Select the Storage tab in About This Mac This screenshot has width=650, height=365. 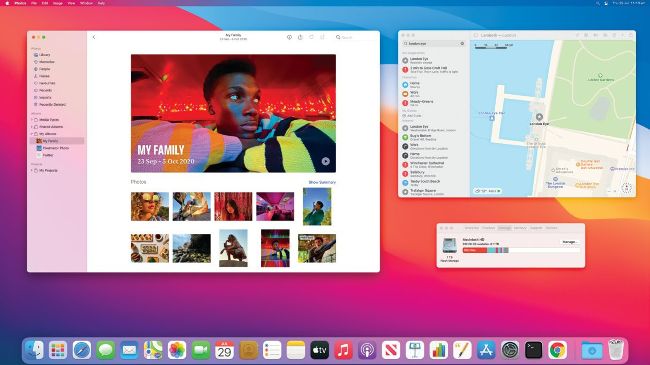504,228
